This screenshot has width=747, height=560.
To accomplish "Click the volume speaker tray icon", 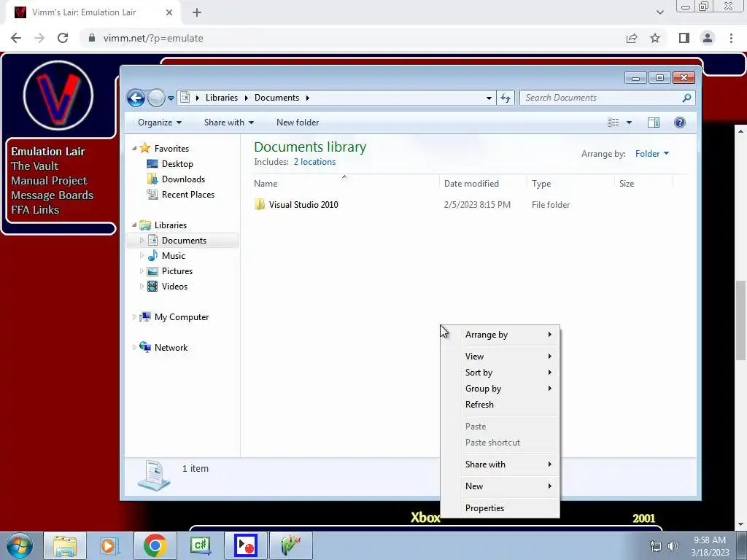I will 673,546.
